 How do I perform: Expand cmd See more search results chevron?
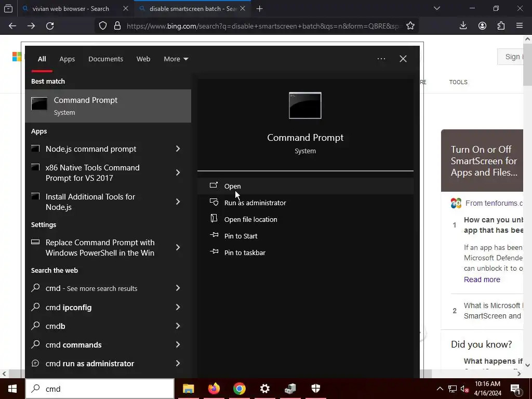(x=178, y=288)
